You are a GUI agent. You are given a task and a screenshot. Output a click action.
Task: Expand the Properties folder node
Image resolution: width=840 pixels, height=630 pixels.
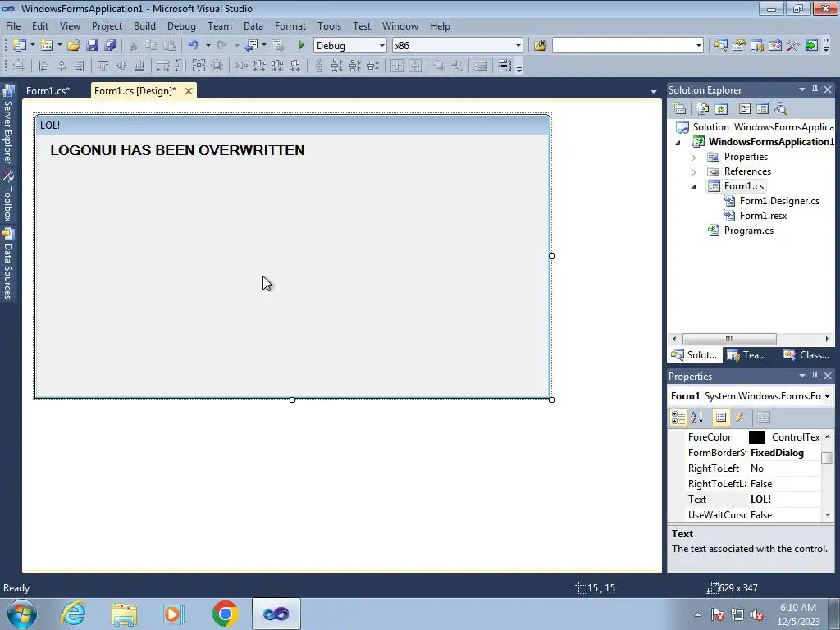coord(693,157)
